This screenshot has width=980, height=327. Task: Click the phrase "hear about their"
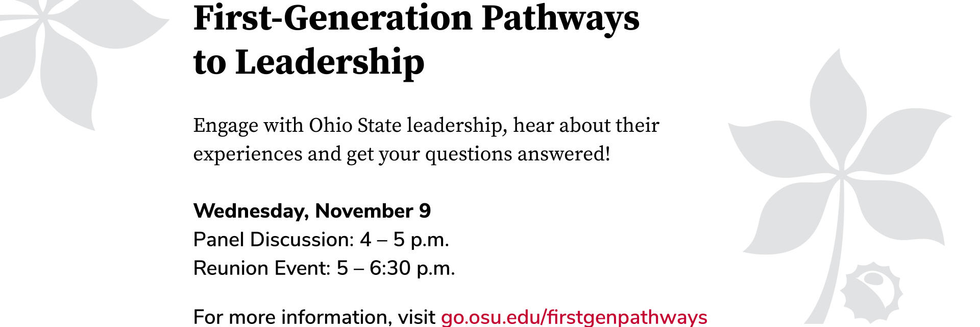pyautogui.click(x=586, y=125)
